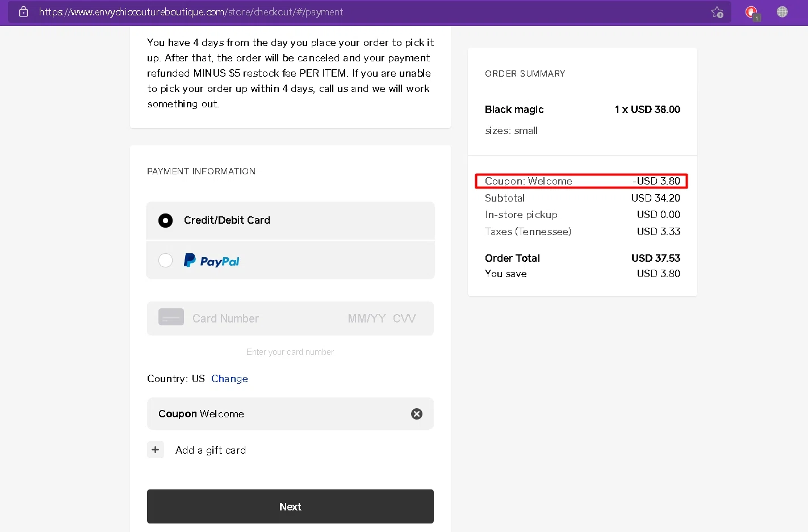Viewport: 808px width, 532px height.
Task: Click the Next button
Action: coord(290,506)
